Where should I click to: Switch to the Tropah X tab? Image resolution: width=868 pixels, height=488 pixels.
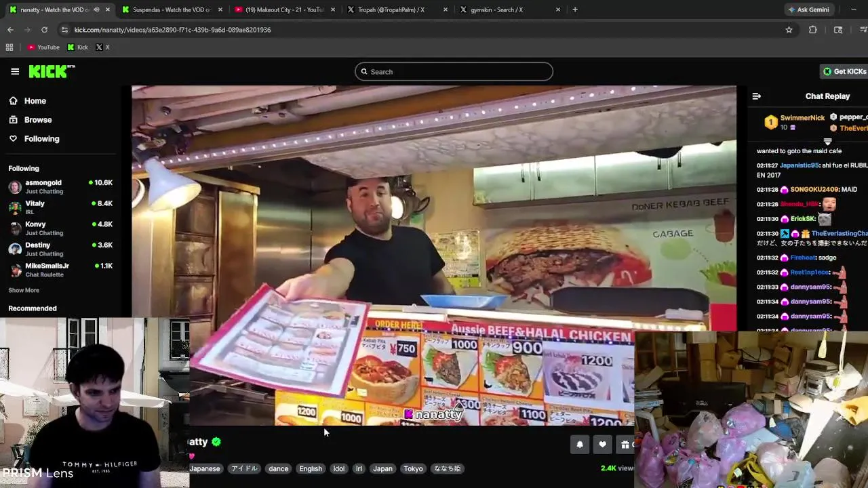coord(397,9)
